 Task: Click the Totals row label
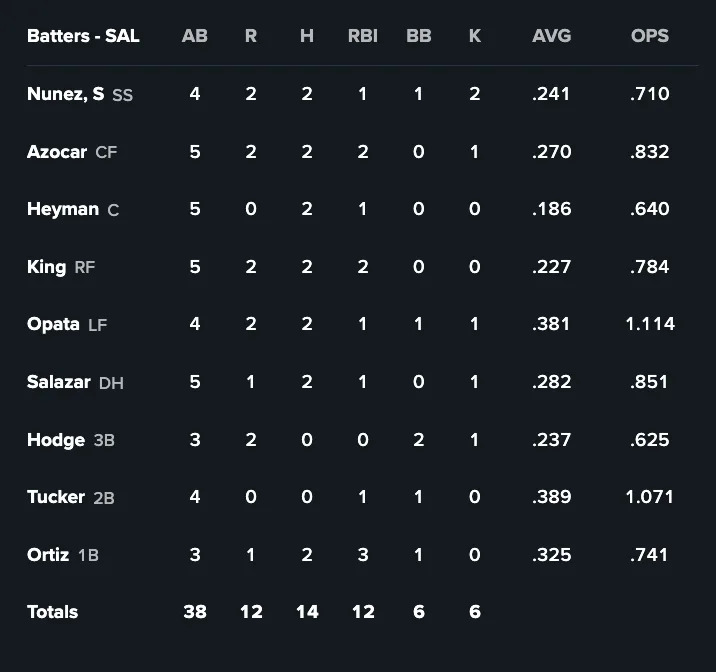click(53, 612)
